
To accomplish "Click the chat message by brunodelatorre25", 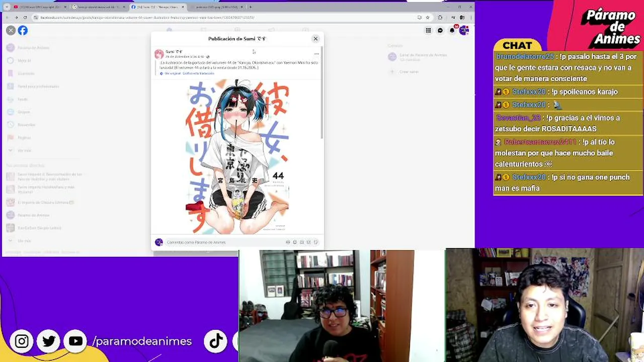I will click(x=568, y=67).
